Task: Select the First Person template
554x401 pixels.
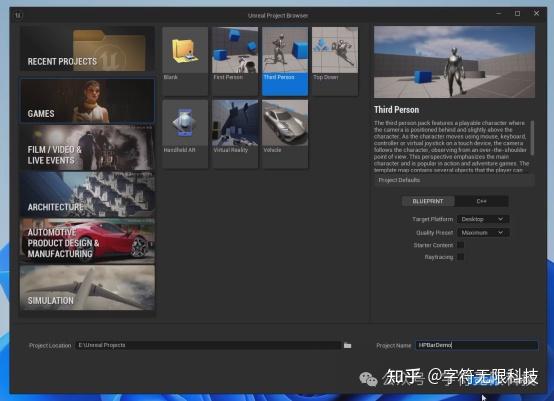Action: (235, 61)
